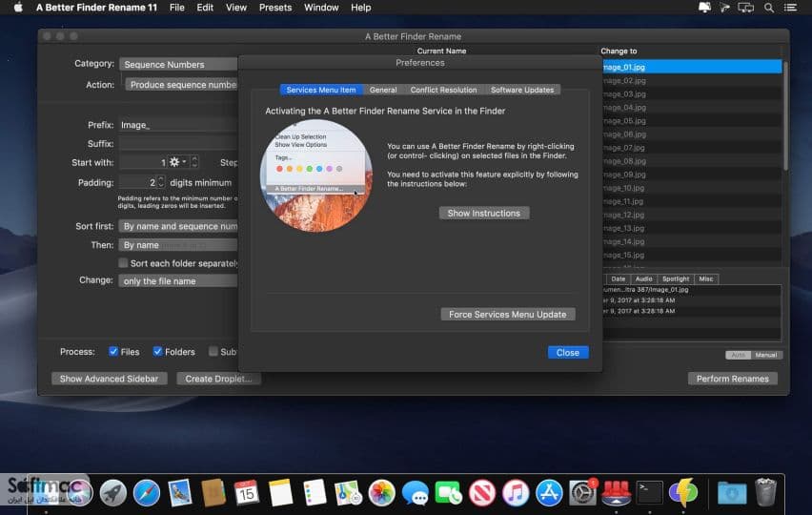The width and height of the screenshot is (812, 515).
Task: Open Photos from the dock
Action: coord(381,492)
